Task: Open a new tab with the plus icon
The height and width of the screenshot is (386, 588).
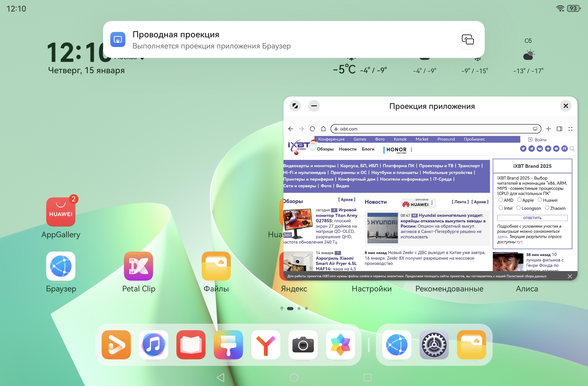Action: (548, 129)
